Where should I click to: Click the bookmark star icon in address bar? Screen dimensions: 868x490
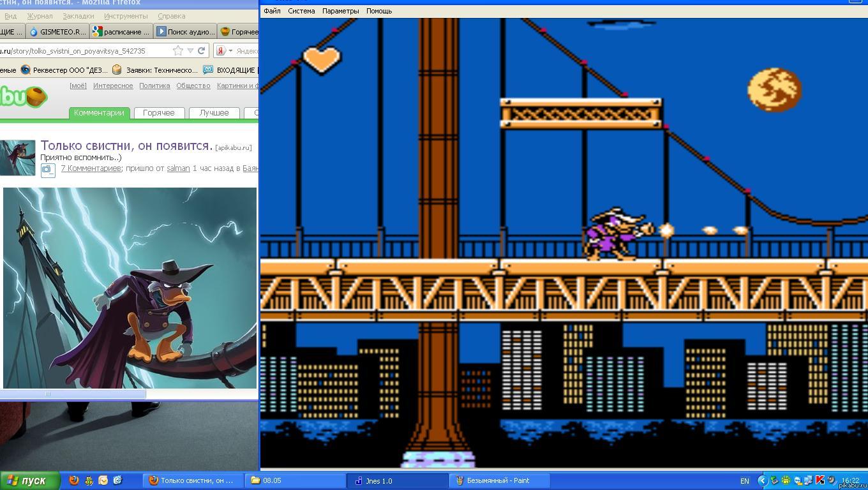click(178, 50)
